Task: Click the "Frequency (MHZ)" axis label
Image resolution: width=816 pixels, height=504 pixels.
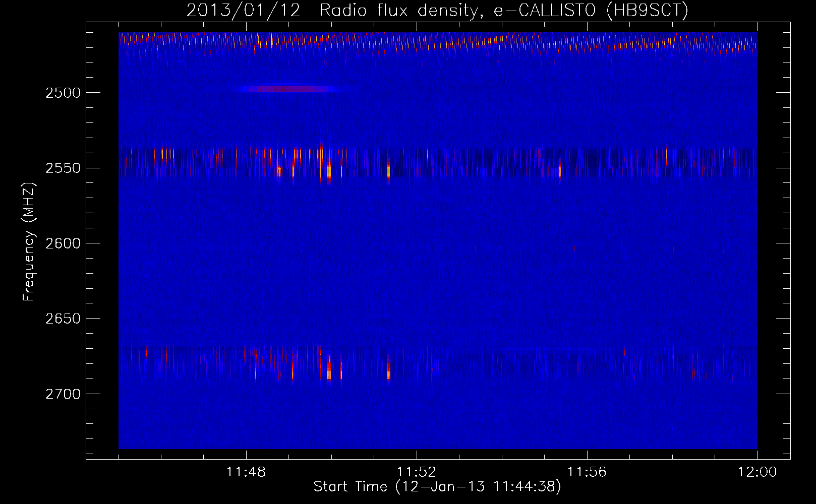Action: click(x=29, y=241)
